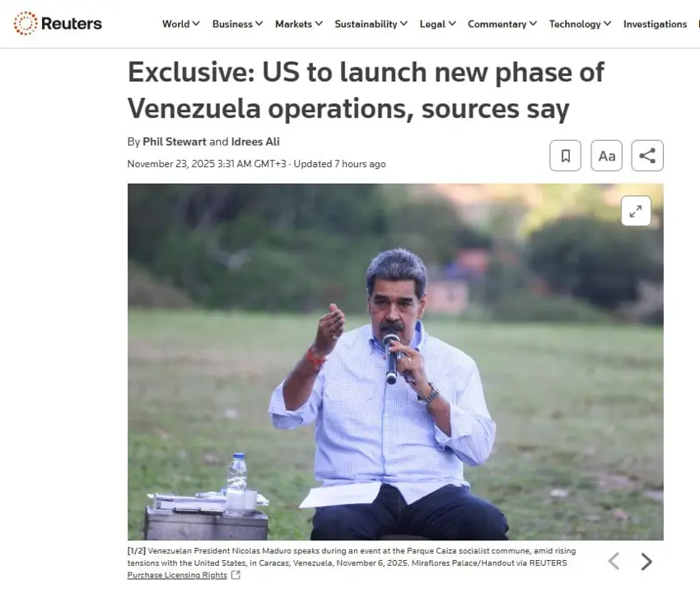
Task: Click the Reuters logo
Action: (58, 23)
